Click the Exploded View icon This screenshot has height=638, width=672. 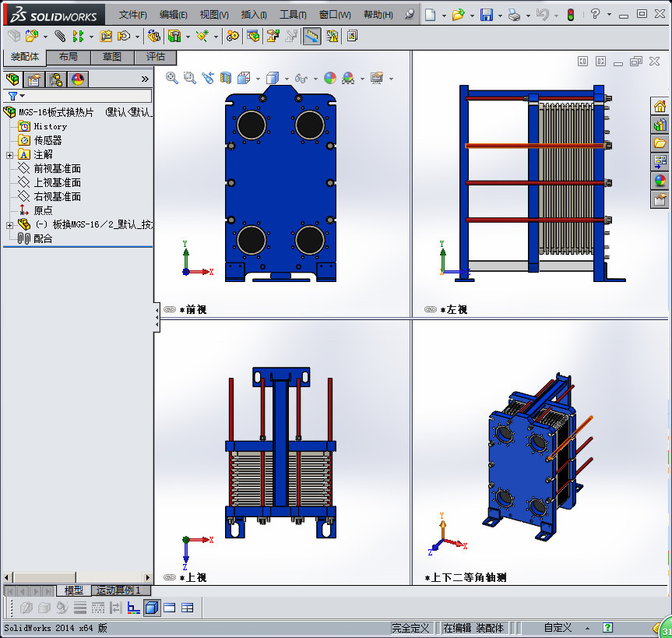273,36
